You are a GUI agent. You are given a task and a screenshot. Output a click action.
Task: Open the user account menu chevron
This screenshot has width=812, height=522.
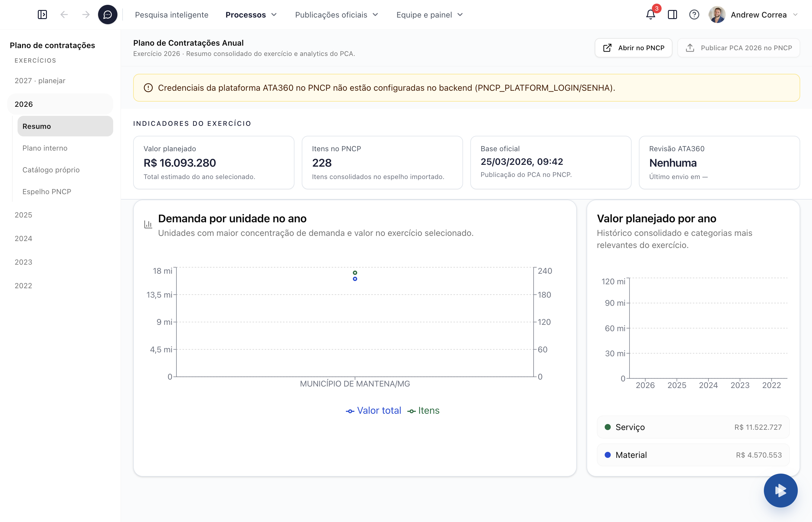click(x=795, y=15)
